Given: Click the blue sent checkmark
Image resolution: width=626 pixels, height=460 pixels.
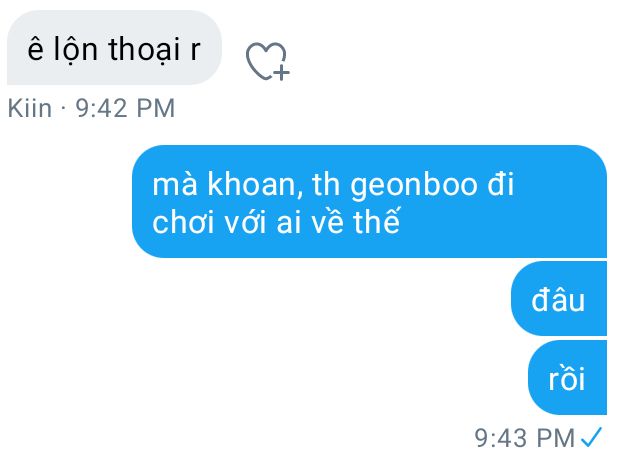Looking at the screenshot, I should coord(591,437).
